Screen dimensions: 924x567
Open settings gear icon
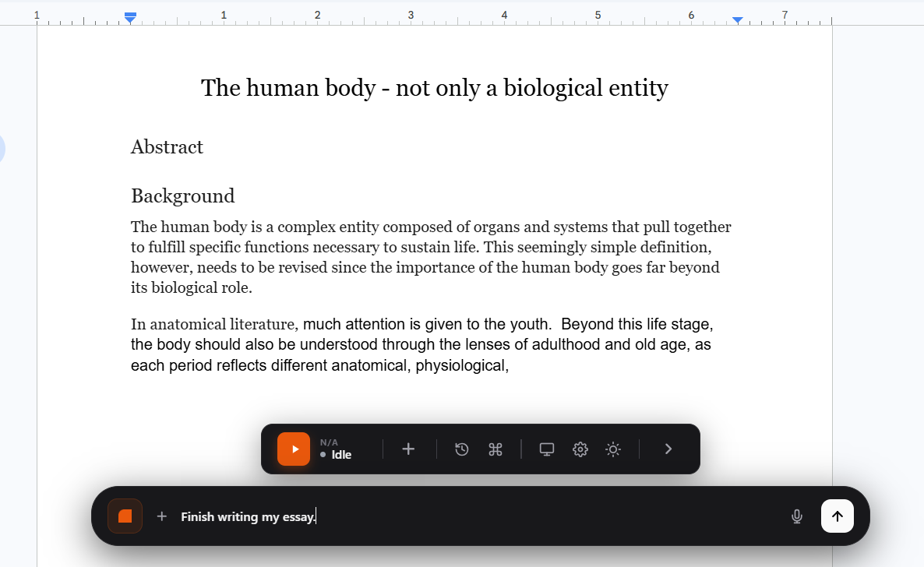[580, 449]
